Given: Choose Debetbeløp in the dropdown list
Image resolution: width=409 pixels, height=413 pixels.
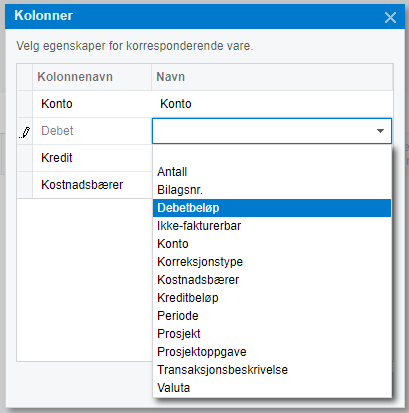Looking at the screenshot, I should point(272,208).
